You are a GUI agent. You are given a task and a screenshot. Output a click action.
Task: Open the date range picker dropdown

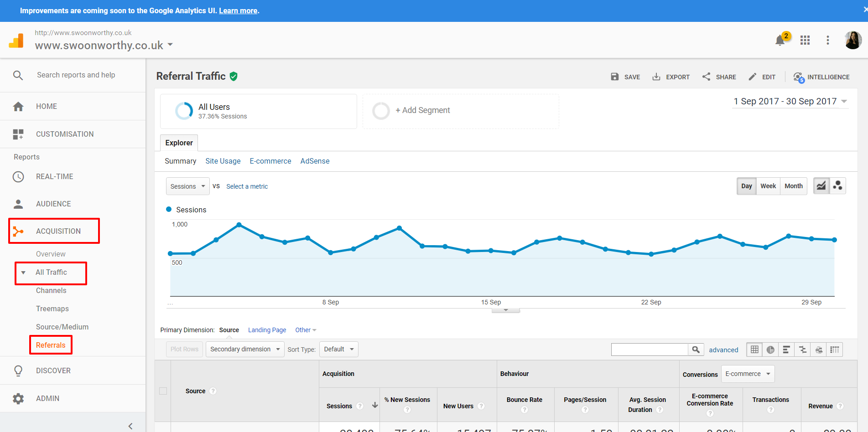pyautogui.click(x=790, y=101)
